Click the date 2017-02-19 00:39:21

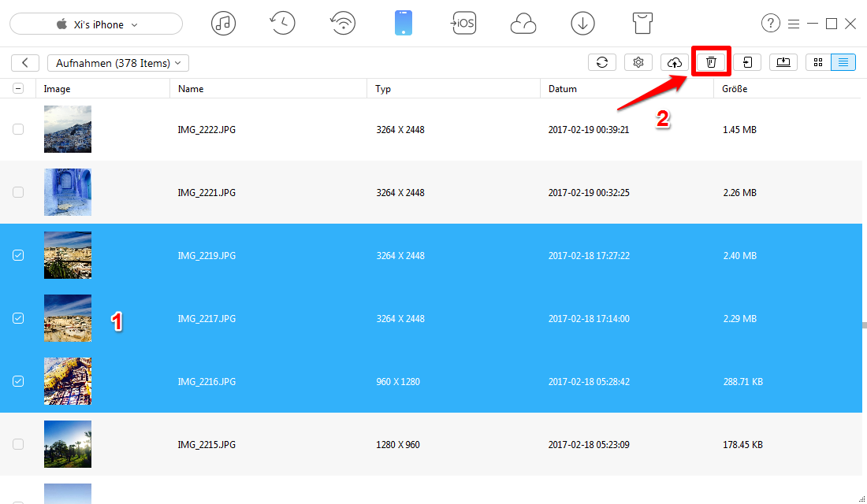coord(589,130)
